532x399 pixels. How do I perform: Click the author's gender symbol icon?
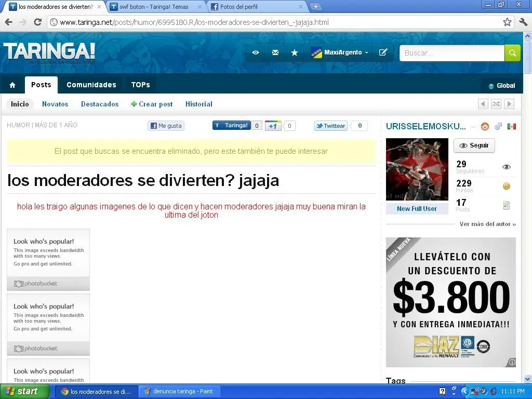click(x=498, y=127)
